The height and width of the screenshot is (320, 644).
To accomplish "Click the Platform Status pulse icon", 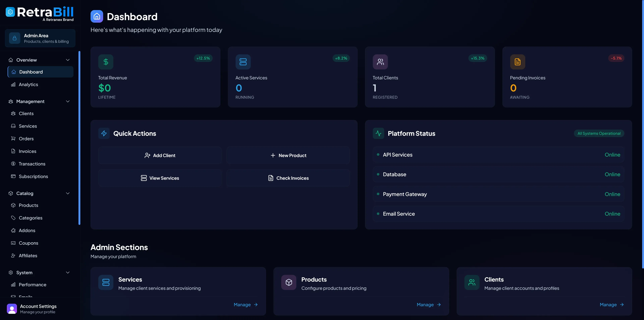I will (378, 133).
